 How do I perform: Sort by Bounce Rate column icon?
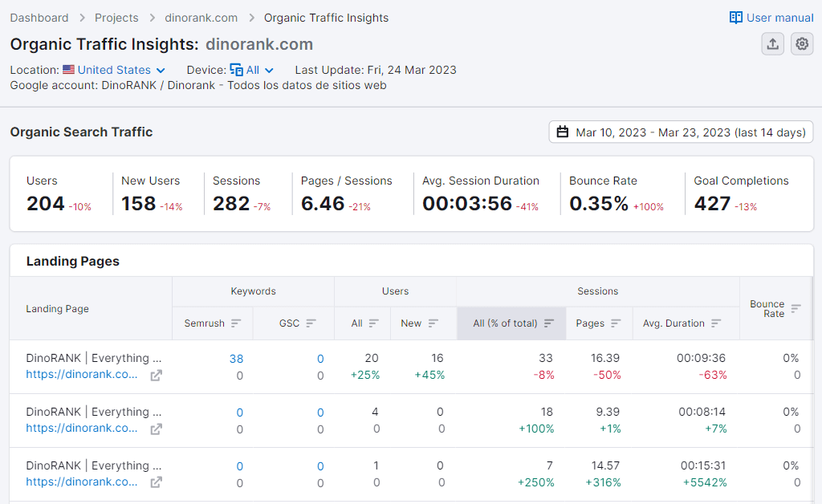796,309
